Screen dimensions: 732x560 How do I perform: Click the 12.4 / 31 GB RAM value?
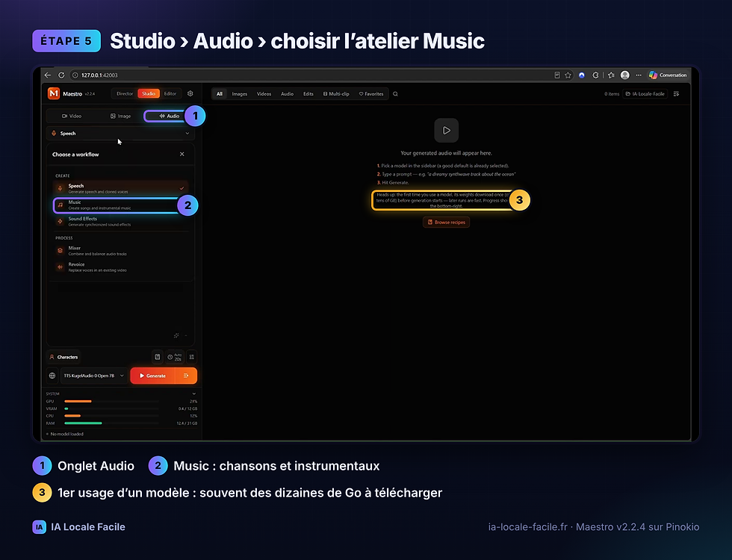pyautogui.click(x=187, y=423)
